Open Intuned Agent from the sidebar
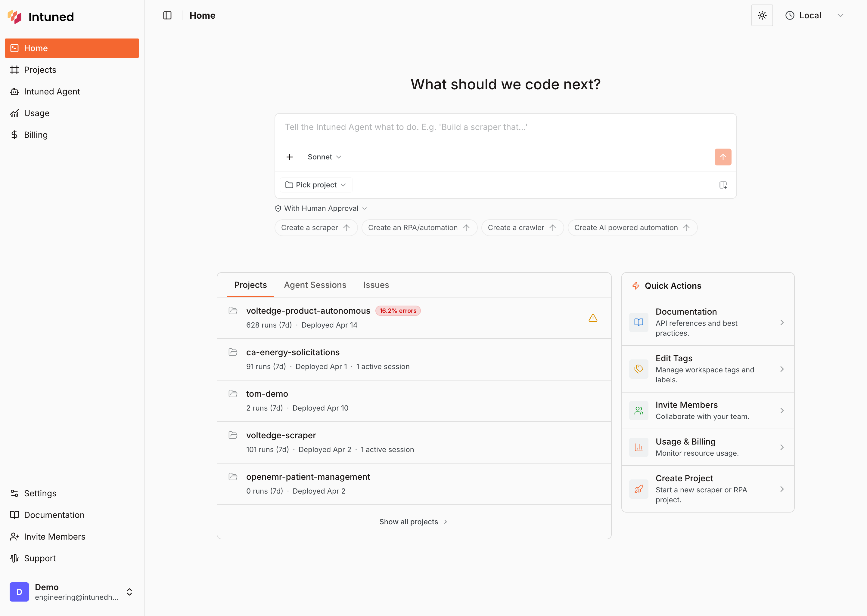The width and height of the screenshot is (867, 616). [52, 91]
